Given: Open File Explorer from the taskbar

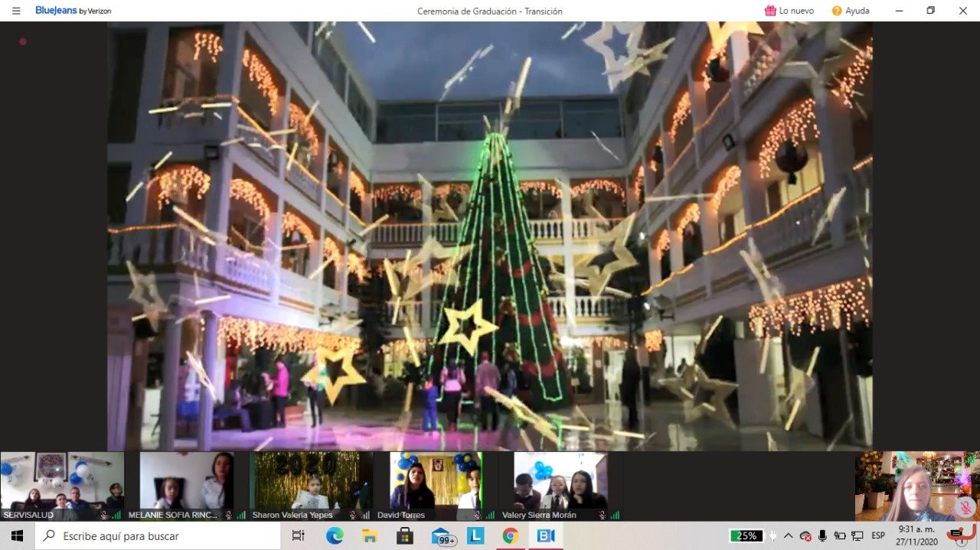Looking at the screenshot, I should click(370, 536).
